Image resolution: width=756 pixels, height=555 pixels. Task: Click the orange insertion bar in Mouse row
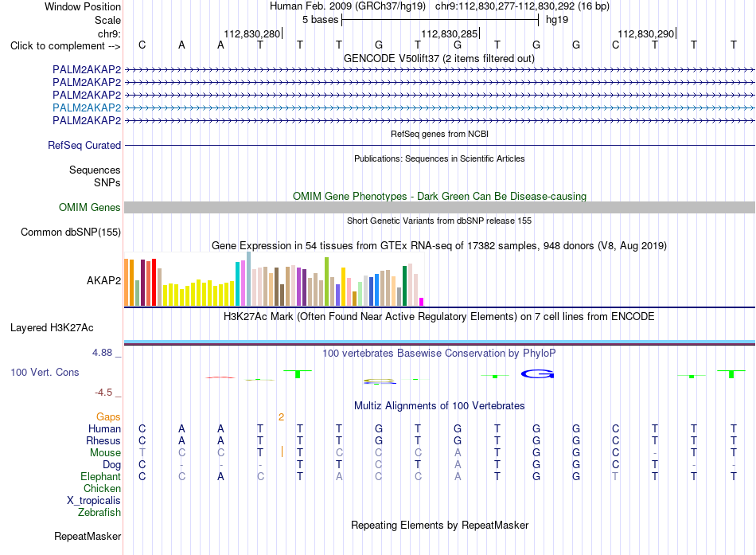coord(282,451)
